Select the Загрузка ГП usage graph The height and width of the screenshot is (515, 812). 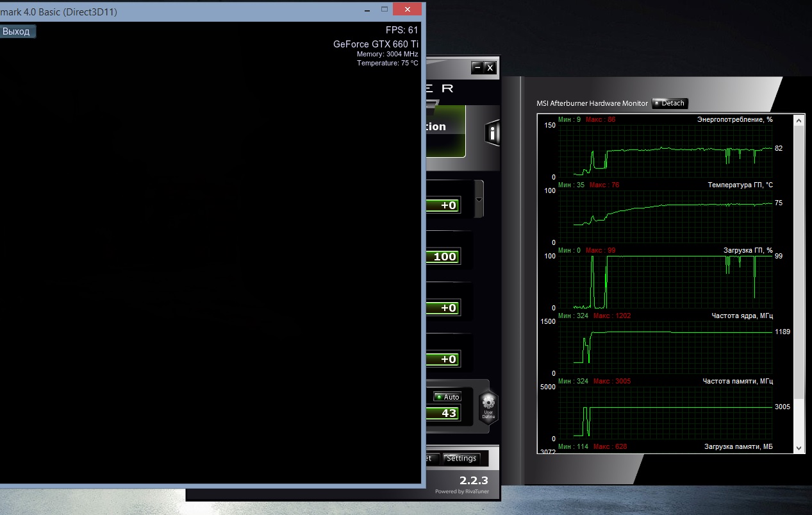[665, 282]
